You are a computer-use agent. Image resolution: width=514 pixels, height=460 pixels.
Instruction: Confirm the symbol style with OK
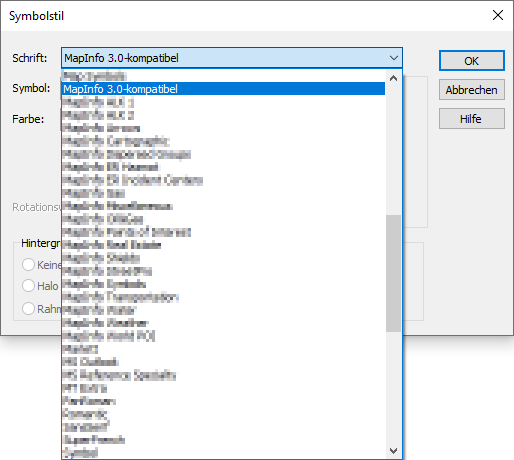472,61
